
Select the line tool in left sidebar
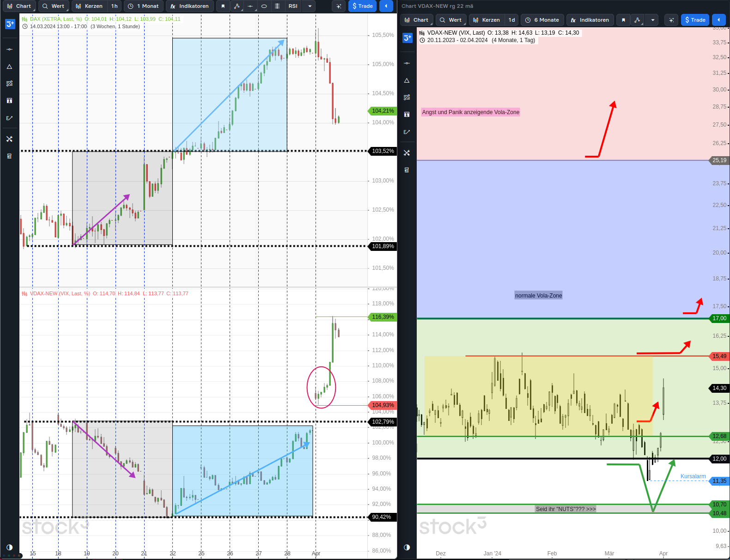click(9, 49)
